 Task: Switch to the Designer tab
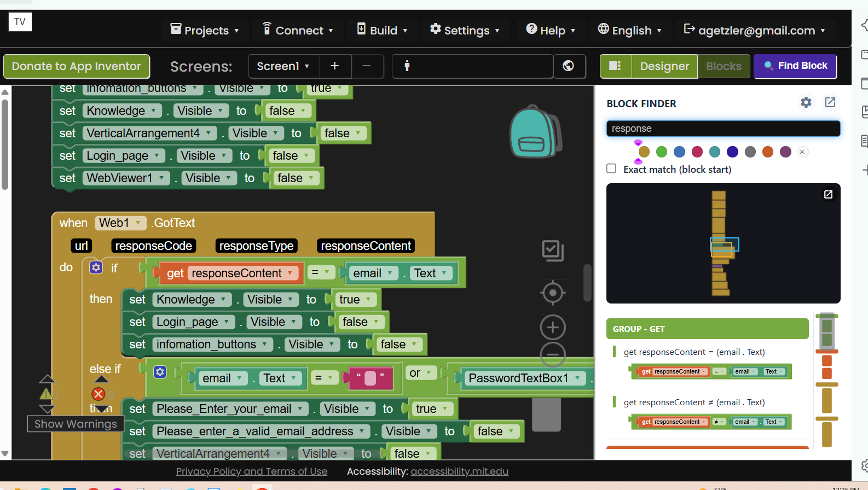point(664,66)
